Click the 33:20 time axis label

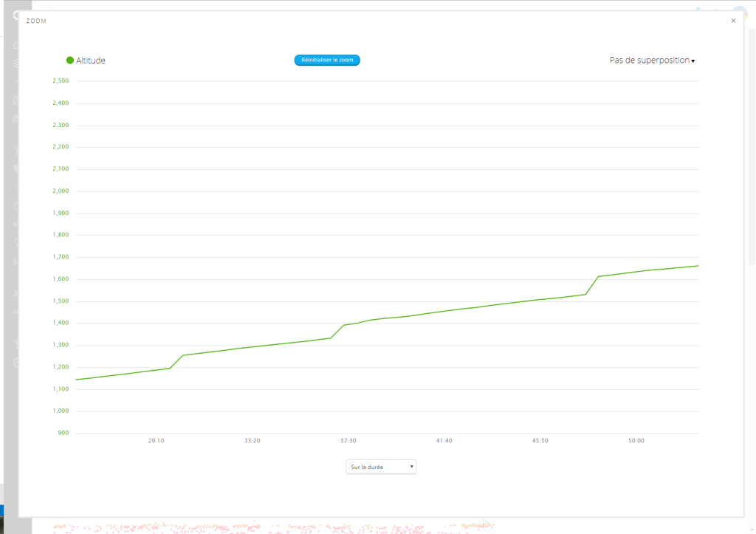click(x=252, y=441)
